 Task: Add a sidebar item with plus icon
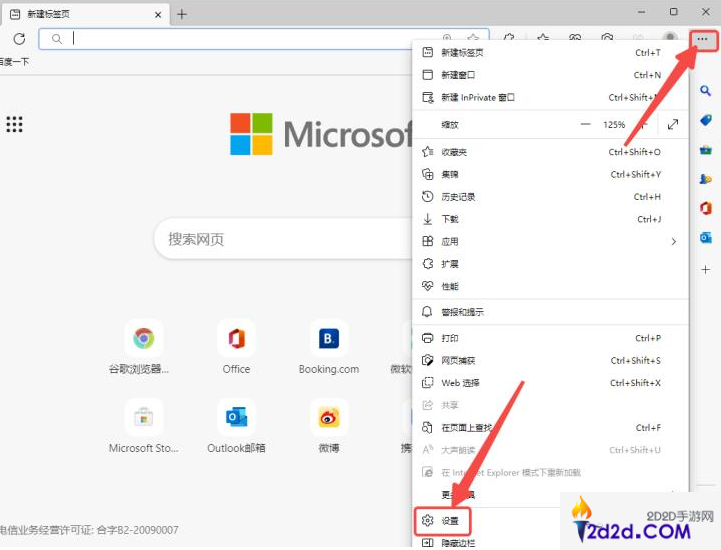705,269
